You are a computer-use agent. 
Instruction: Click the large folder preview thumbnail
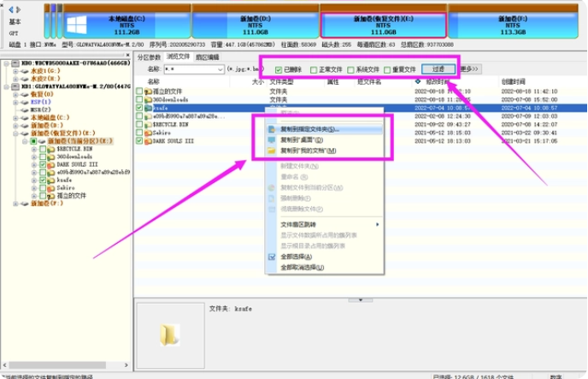pos(169,334)
